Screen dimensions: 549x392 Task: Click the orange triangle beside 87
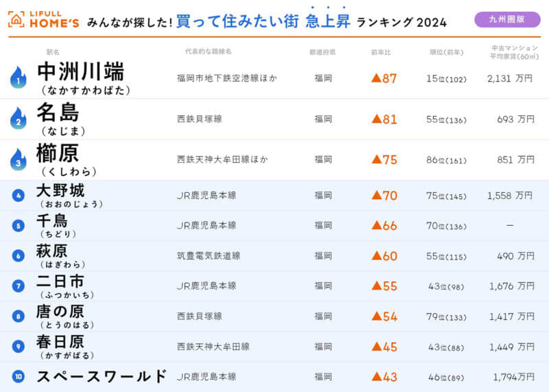(376, 78)
